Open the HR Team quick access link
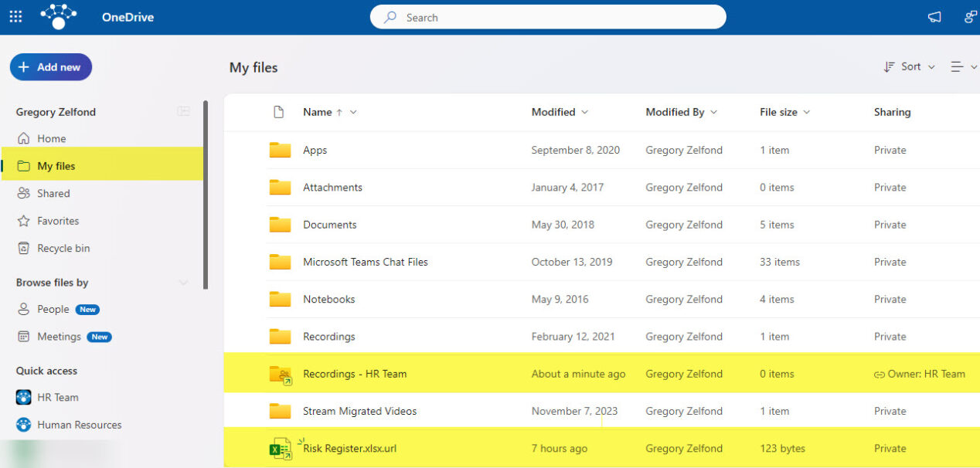 [x=58, y=397]
